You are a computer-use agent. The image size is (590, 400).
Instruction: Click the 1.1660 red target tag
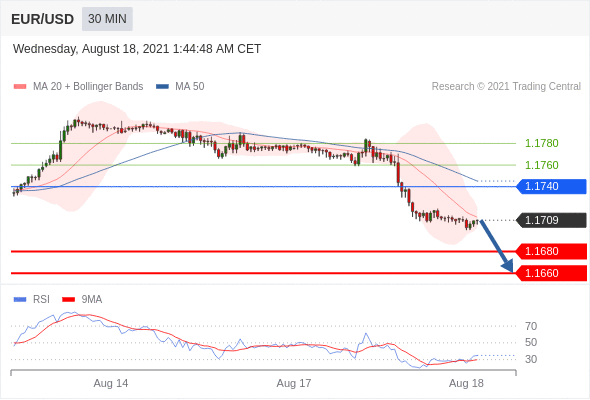click(551, 273)
